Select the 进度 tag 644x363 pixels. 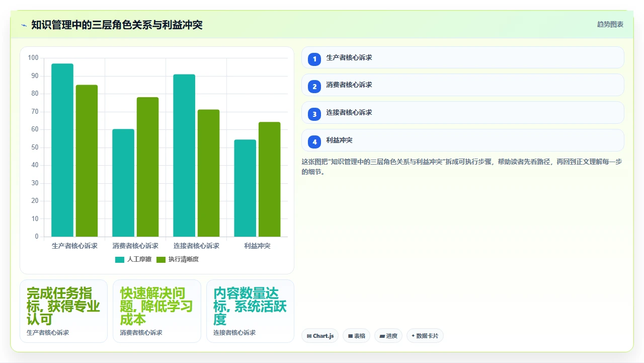point(388,336)
